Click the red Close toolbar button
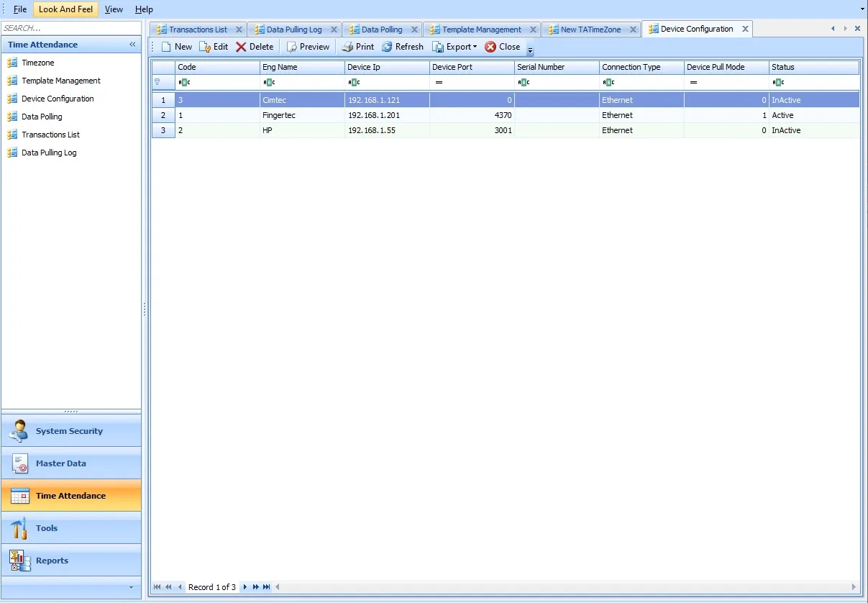The height and width of the screenshot is (603, 868). tap(502, 47)
